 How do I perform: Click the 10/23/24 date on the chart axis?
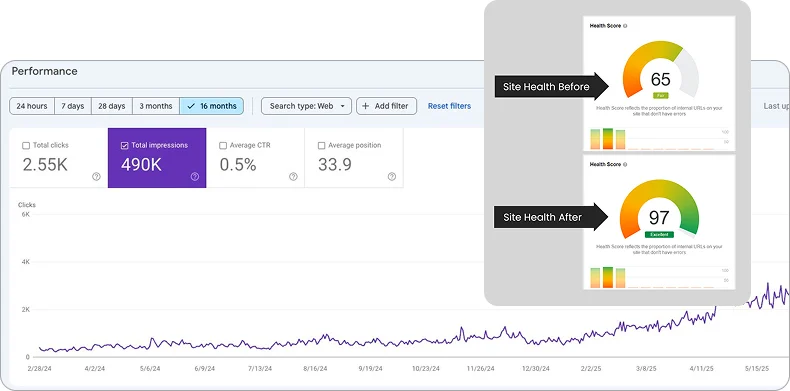(x=425, y=368)
